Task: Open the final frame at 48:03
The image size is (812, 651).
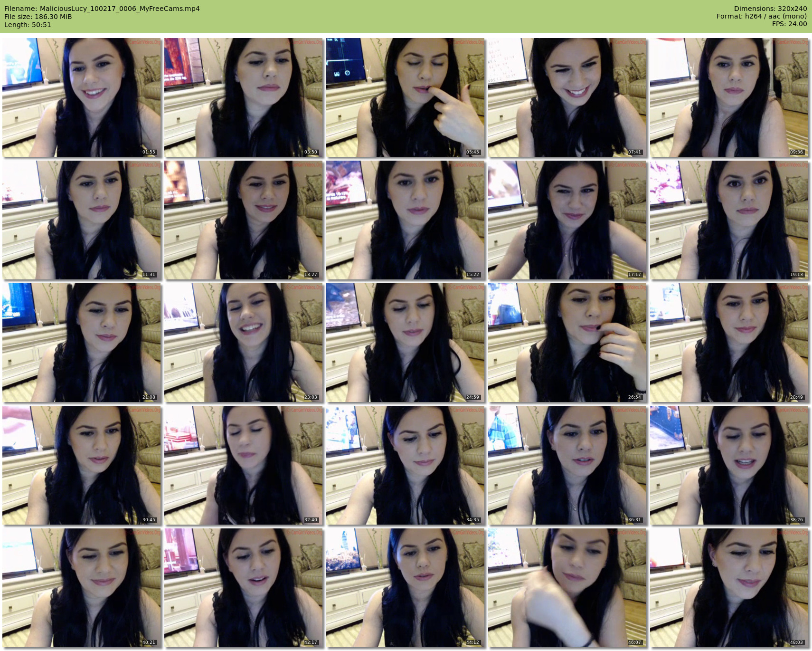Action: tap(729, 588)
